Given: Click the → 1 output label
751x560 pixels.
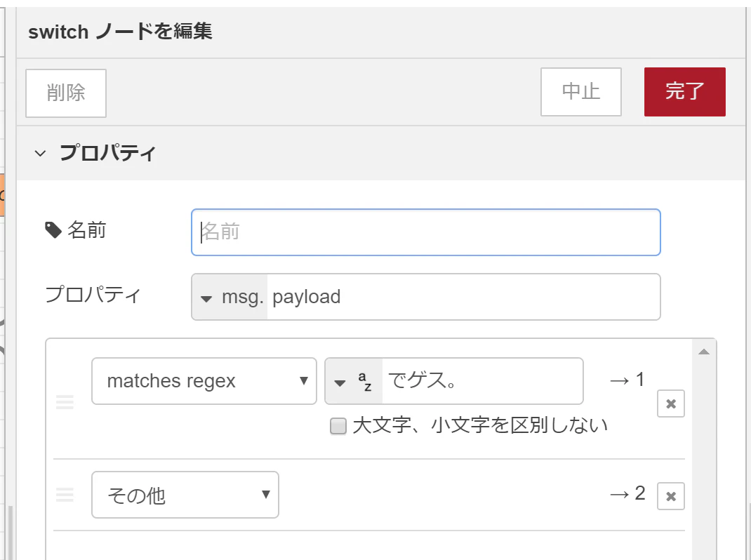Looking at the screenshot, I should pyautogui.click(x=627, y=380).
